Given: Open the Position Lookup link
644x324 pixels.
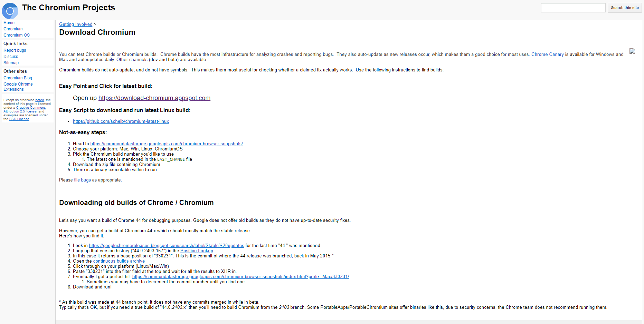Looking at the screenshot, I should [197, 251].
